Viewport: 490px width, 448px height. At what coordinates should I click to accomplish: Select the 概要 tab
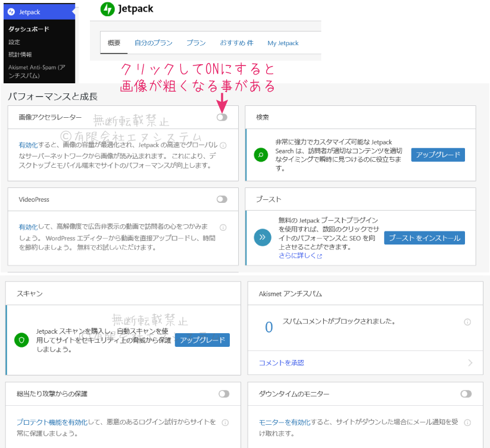pyautogui.click(x=114, y=43)
